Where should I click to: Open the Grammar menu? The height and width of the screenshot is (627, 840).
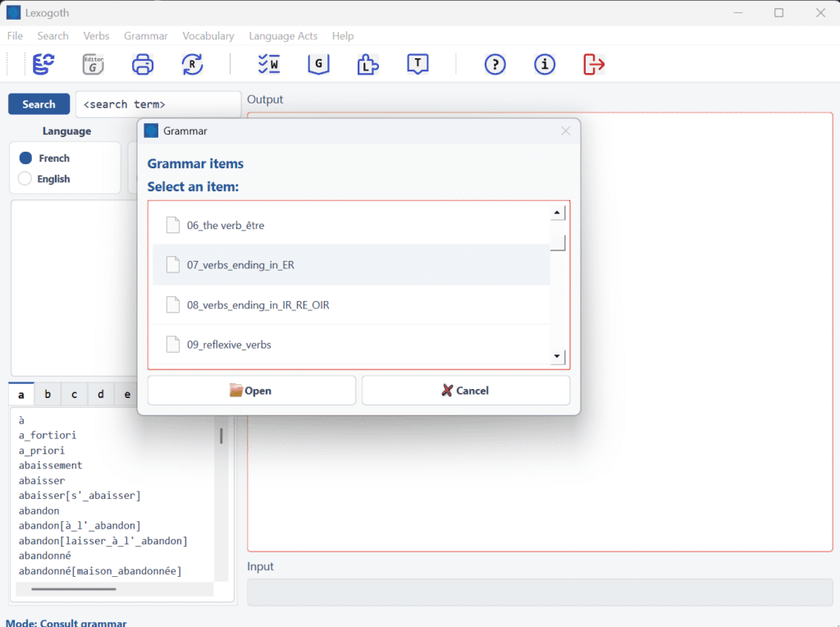[x=146, y=36]
